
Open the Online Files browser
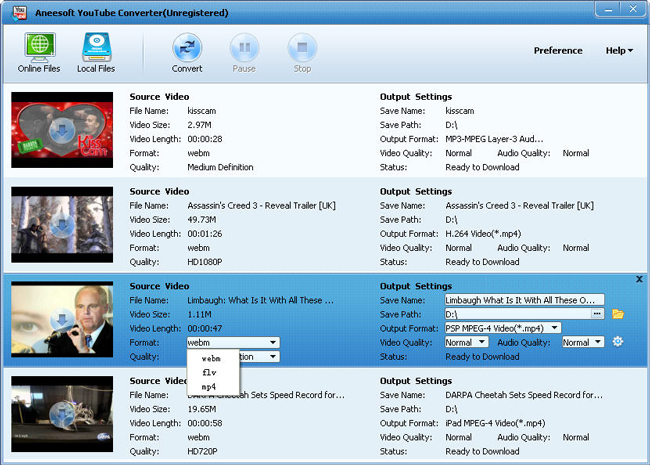coord(39,53)
